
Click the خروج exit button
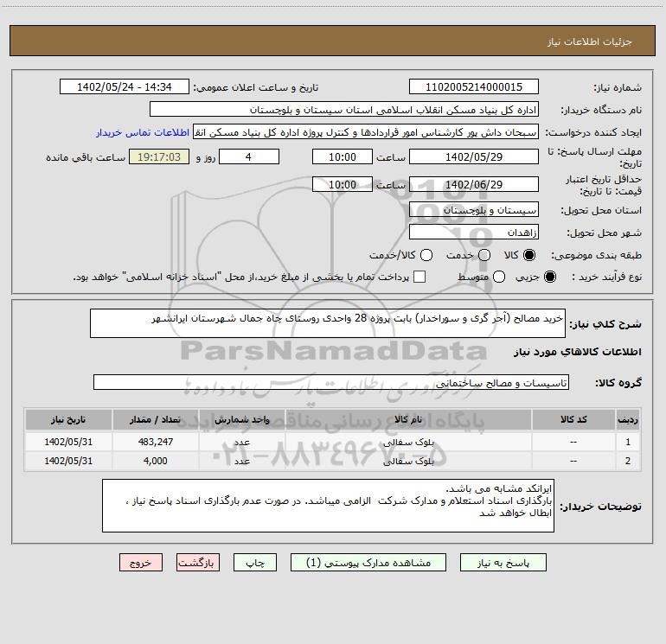coord(141,563)
